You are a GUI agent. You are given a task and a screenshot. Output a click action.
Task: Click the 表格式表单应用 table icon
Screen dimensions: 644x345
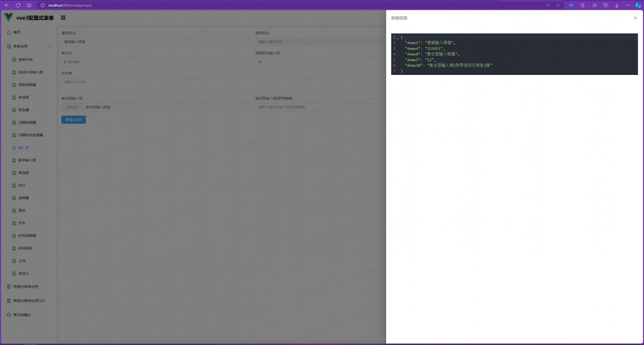coord(9,287)
